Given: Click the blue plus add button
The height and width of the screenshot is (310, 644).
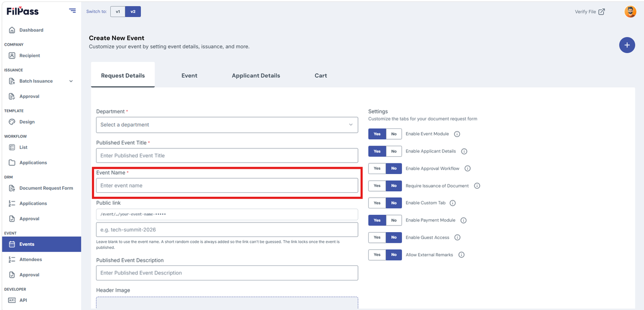Looking at the screenshot, I should click(x=627, y=45).
